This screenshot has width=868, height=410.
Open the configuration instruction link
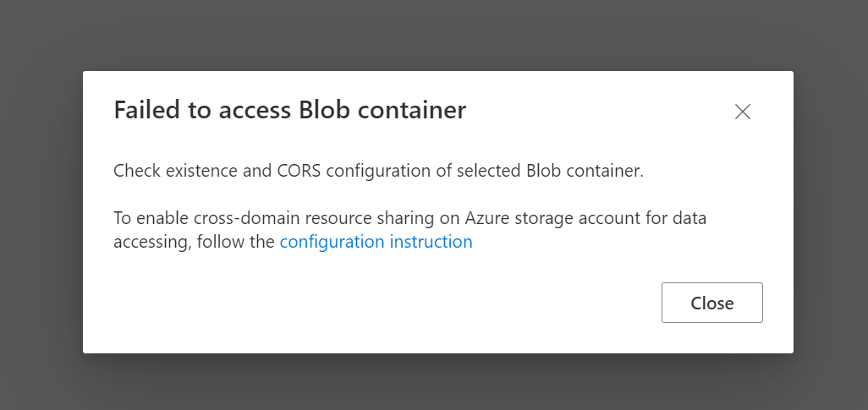pyautogui.click(x=376, y=242)
